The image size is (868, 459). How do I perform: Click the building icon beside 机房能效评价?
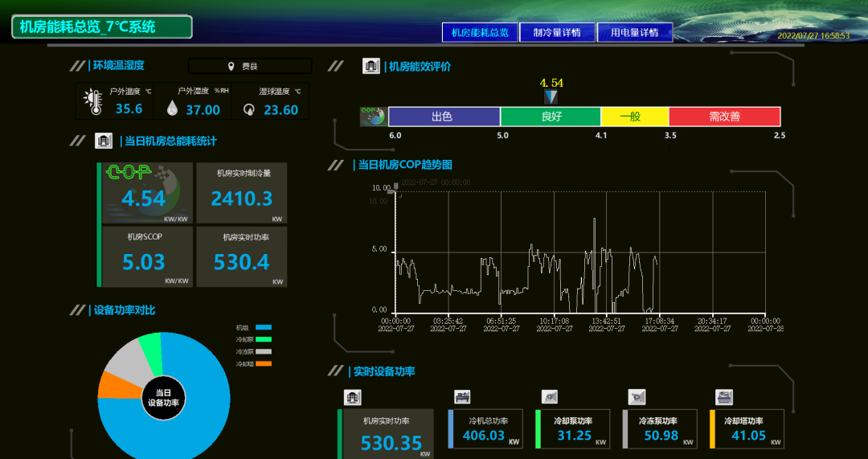pyautogui.click(x=371, y=66)
